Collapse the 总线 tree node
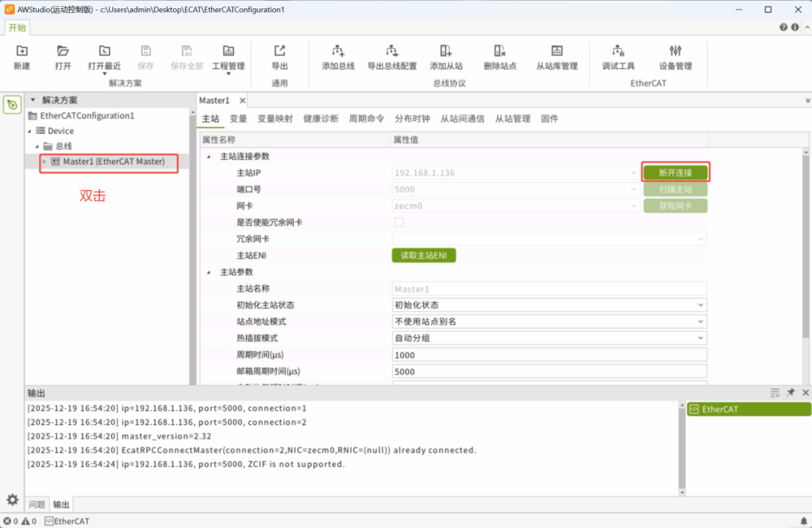812x528 pixels. click(37, 146)
